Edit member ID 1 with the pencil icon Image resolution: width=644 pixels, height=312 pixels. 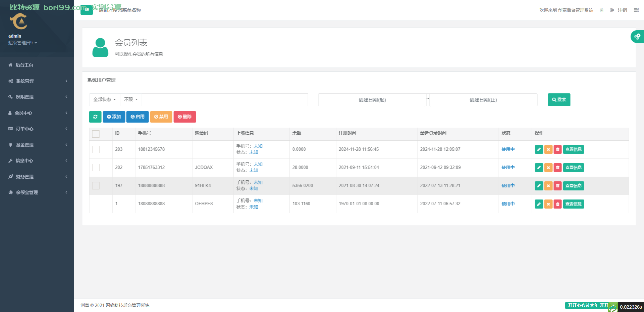539,204
